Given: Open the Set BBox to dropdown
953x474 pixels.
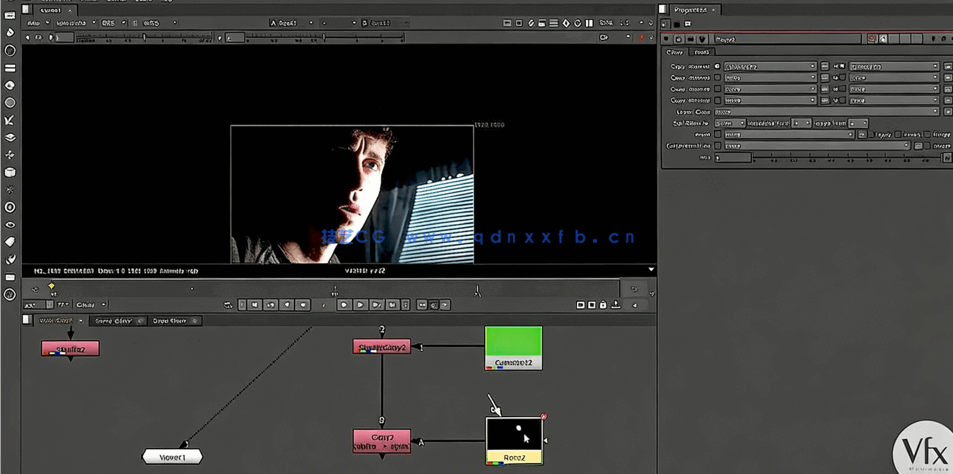Looking at the screenshot, I should (729, 123).
